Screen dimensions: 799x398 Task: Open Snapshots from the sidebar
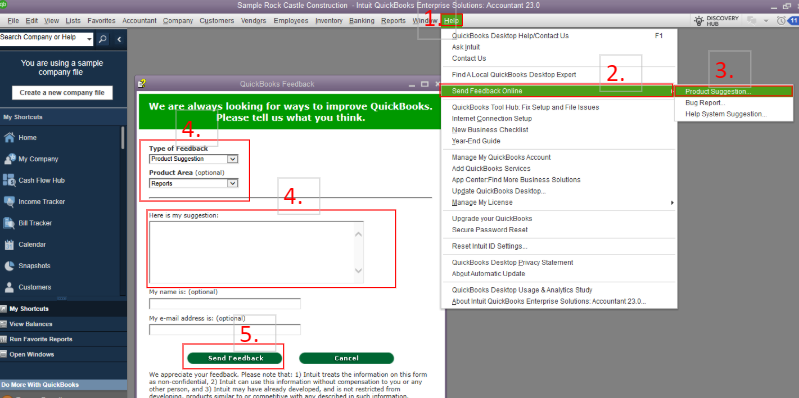pos(9,266)
